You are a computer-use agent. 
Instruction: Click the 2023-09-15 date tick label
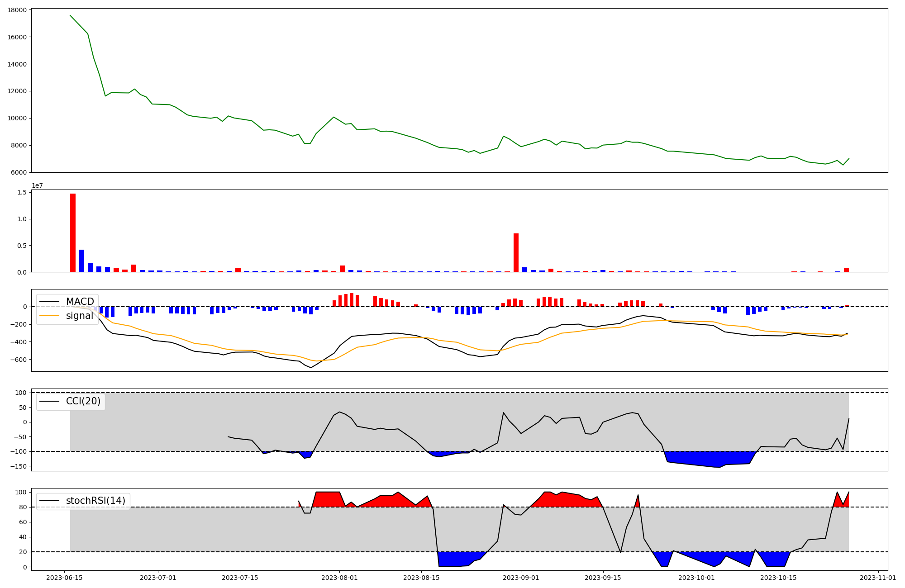tap(603, 578)
